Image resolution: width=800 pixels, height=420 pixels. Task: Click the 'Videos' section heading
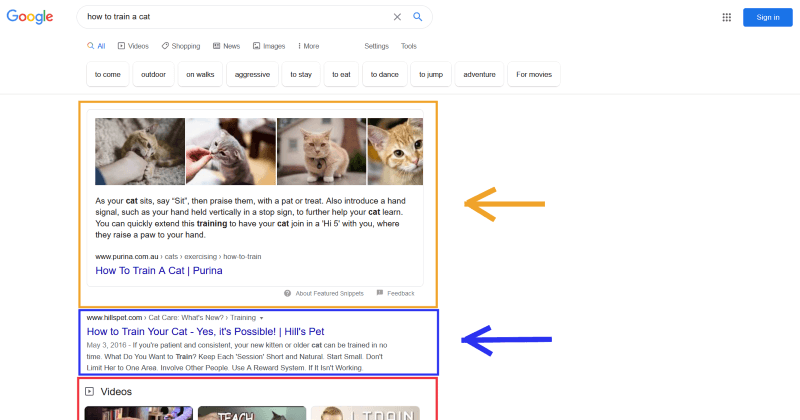116,391
